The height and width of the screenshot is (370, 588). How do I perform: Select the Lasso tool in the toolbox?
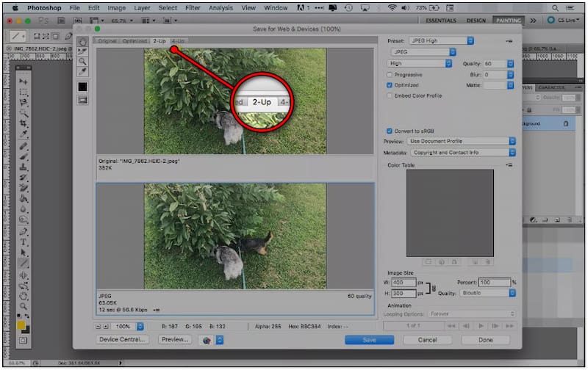click(24, 102)
